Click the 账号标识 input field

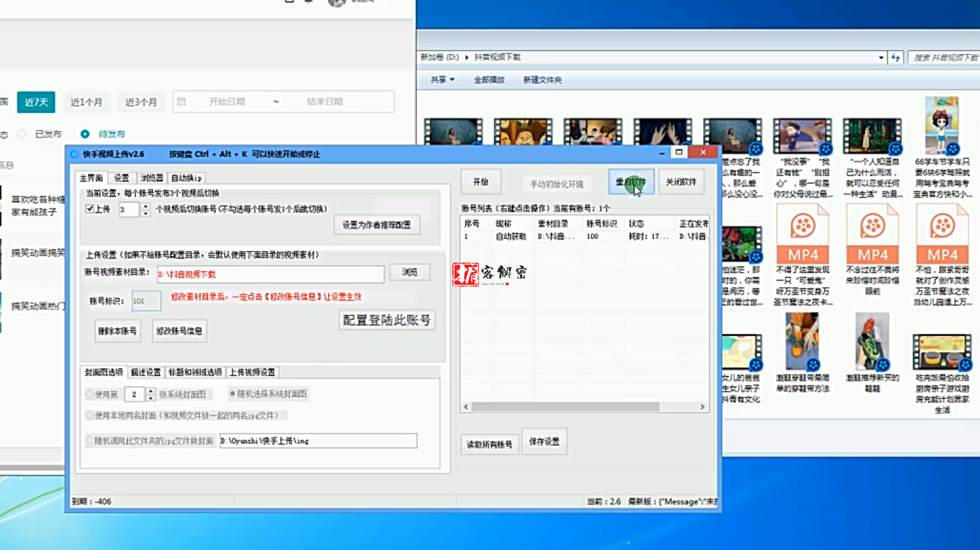tap(147, 301)
